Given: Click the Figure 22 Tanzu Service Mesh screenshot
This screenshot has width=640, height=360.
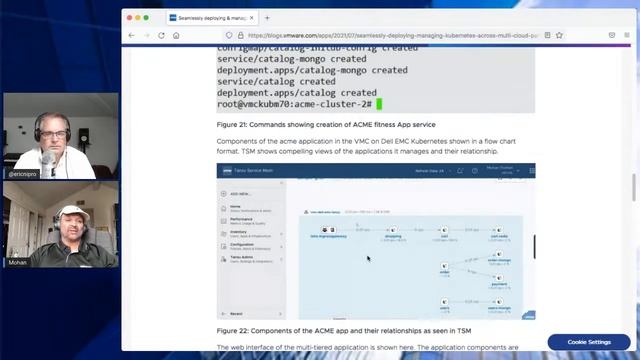Looking at the screenshot, I should coord(376,241).
